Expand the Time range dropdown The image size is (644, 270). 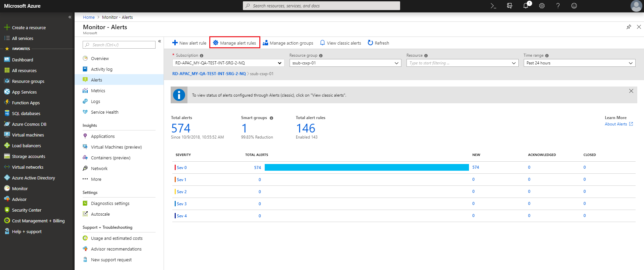point(579,63)
